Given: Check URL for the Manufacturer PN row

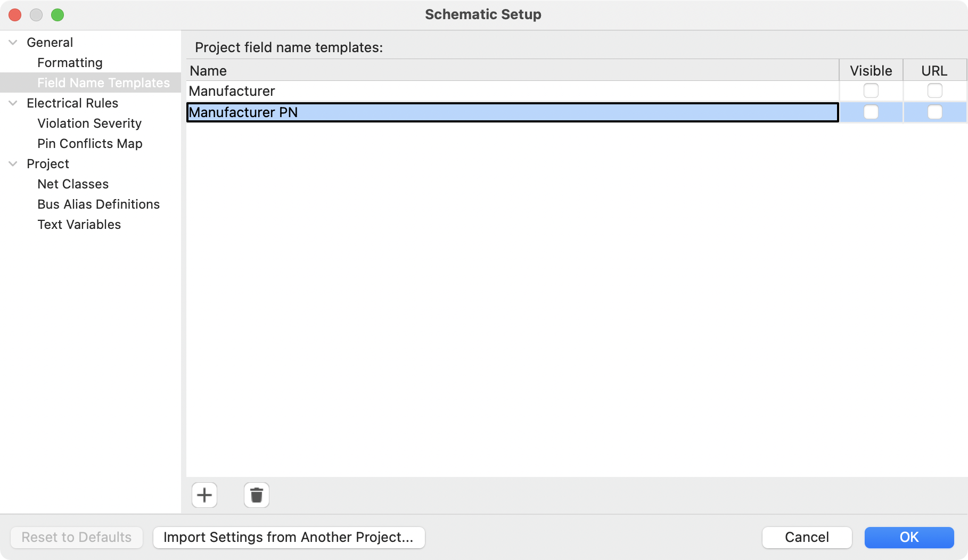Looking at the screenshot, I should [934, 112].
